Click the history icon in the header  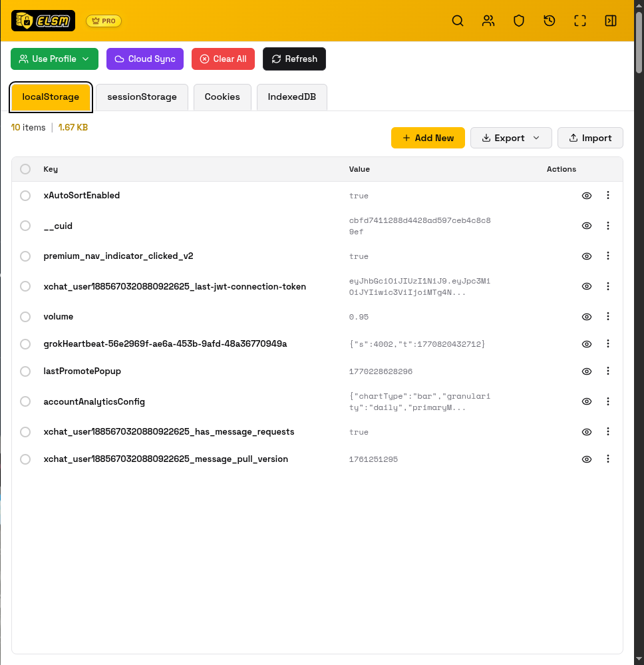point(549,21)
